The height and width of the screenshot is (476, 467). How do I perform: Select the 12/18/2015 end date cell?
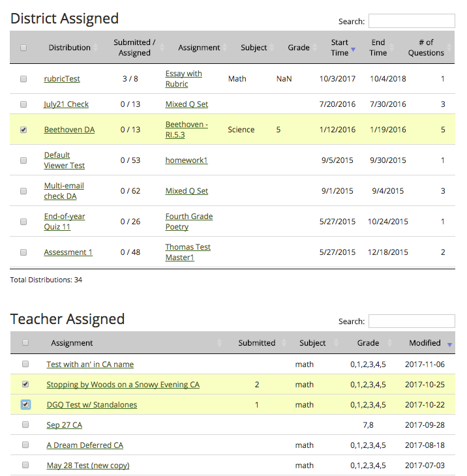[387, 252]
